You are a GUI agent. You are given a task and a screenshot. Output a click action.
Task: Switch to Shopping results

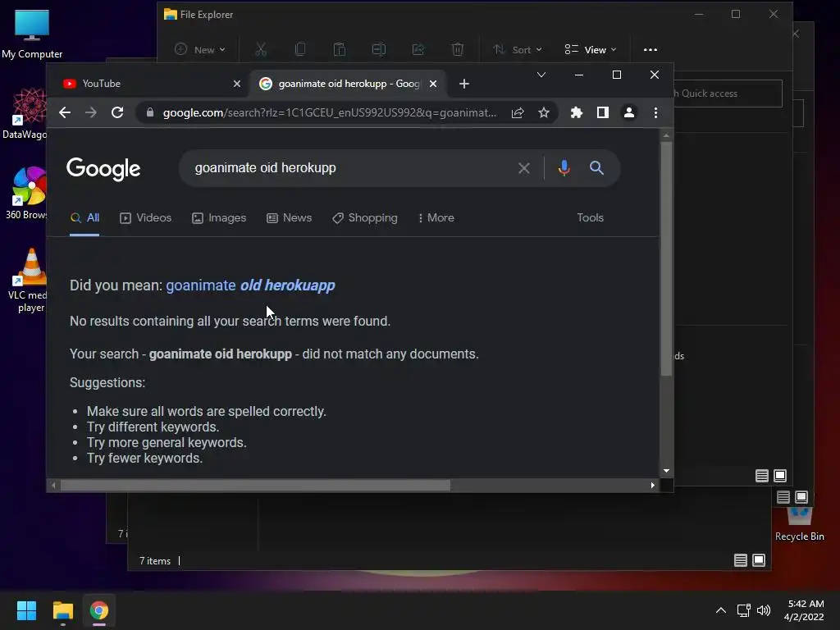click(365, 218)
